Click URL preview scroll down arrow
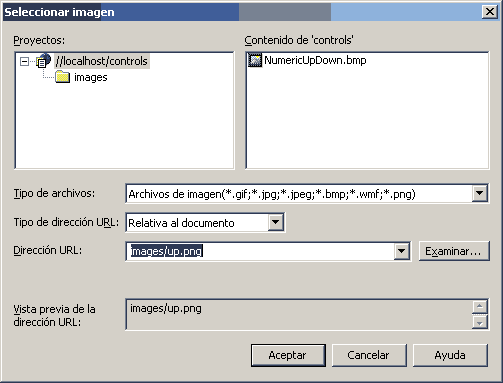Screen dimensions: 503x383 [x=480, y=322]
